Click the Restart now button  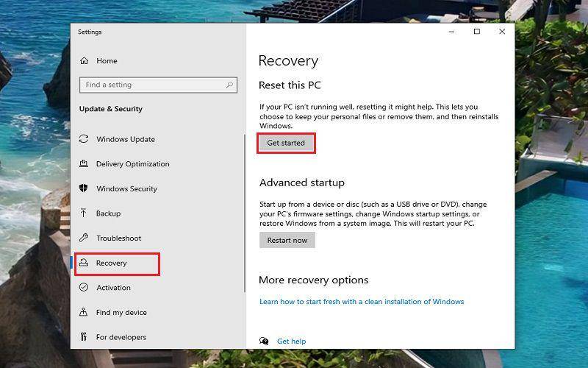287,241
